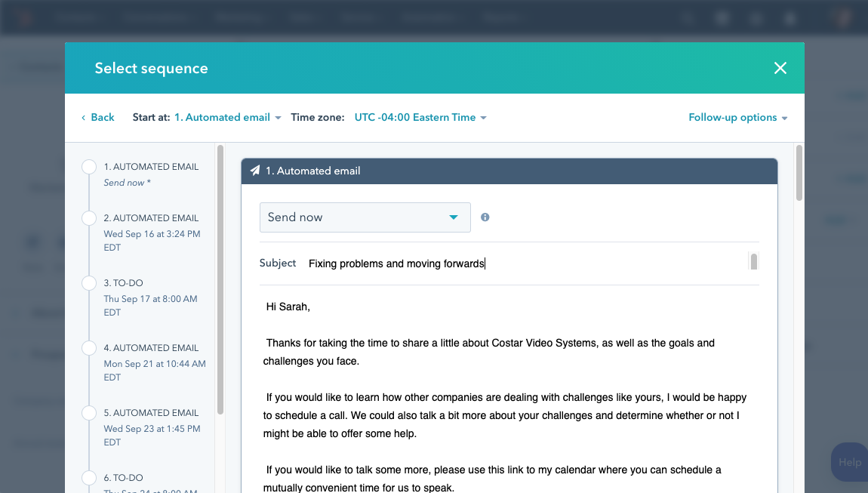Click the main email panel scrollbar
Screen dimensions: 868x493
pyautogui.click(x=799, y=173)
